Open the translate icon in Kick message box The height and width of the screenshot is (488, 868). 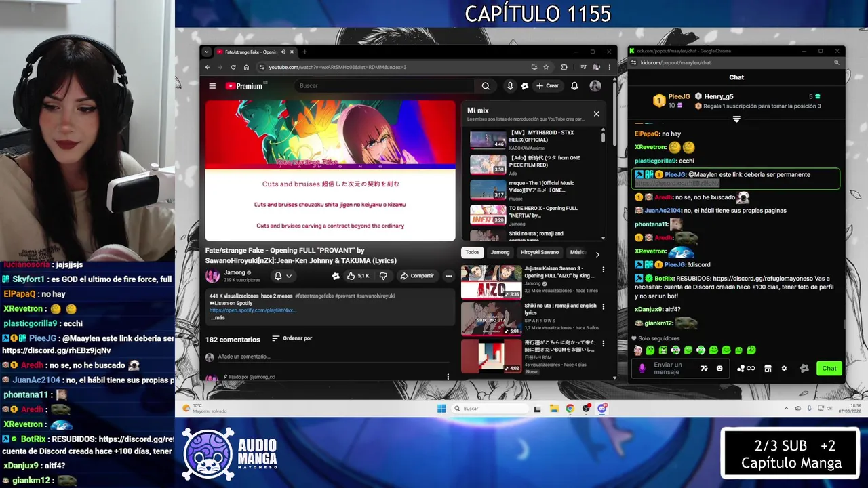(x=704, y=368)
